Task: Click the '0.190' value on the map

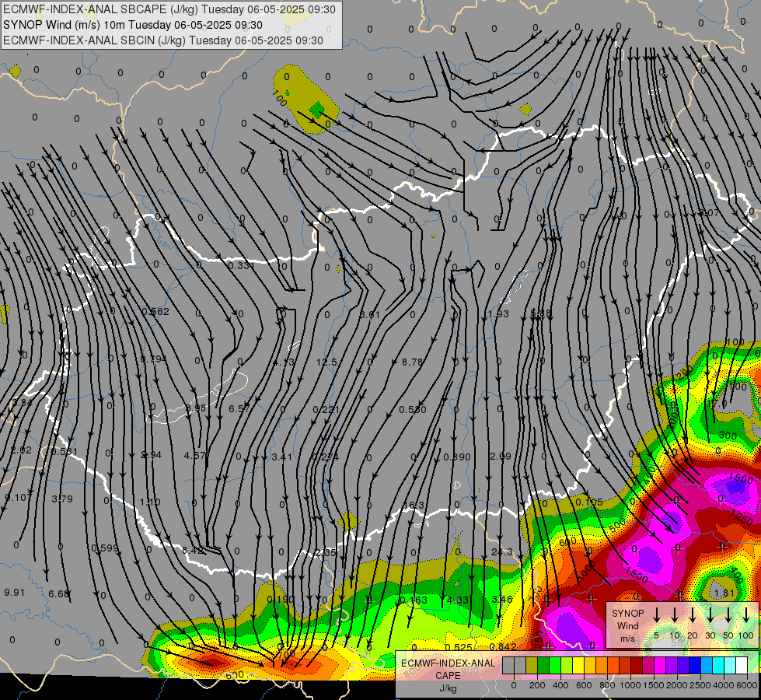Action: pos(281,599)
